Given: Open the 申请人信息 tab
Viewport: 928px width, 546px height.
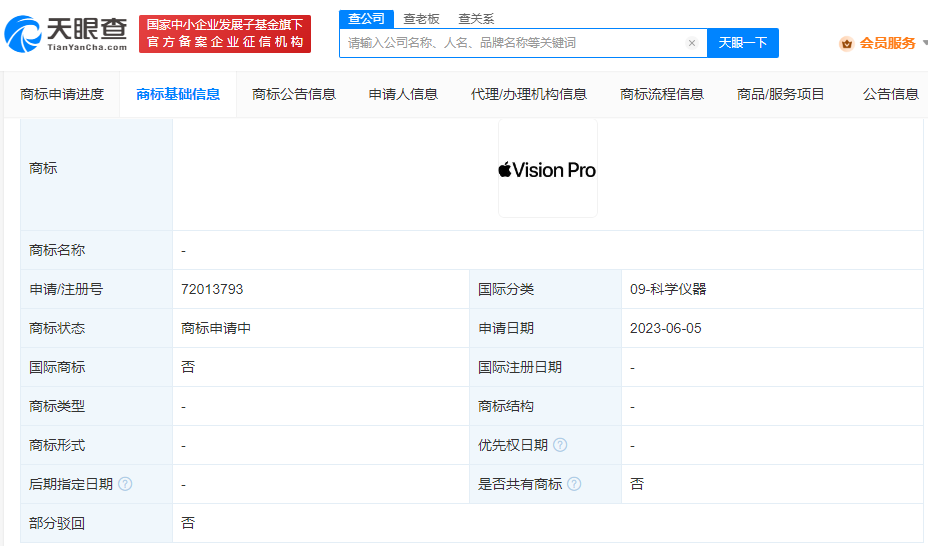Looking at the screenshot, I should click(x=403, y=94).
